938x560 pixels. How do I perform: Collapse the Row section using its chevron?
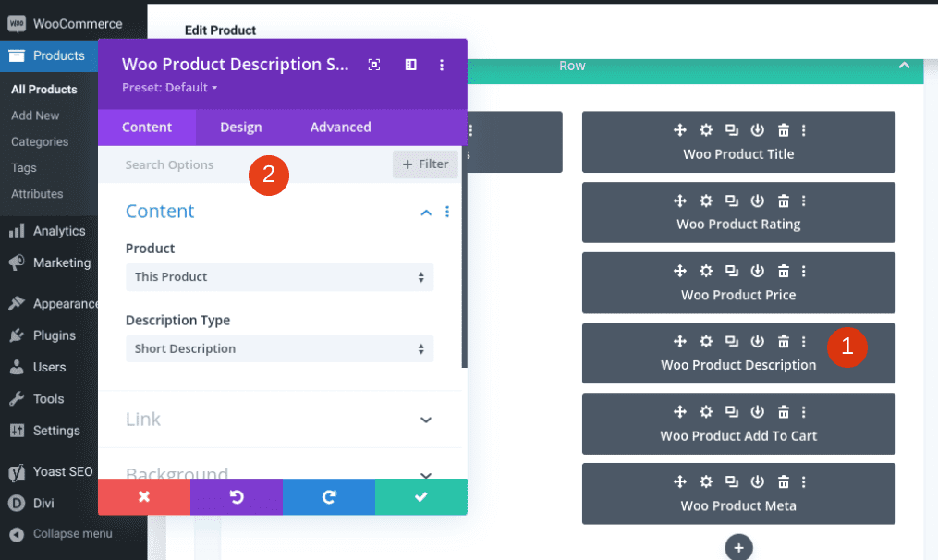click(904, 66)
